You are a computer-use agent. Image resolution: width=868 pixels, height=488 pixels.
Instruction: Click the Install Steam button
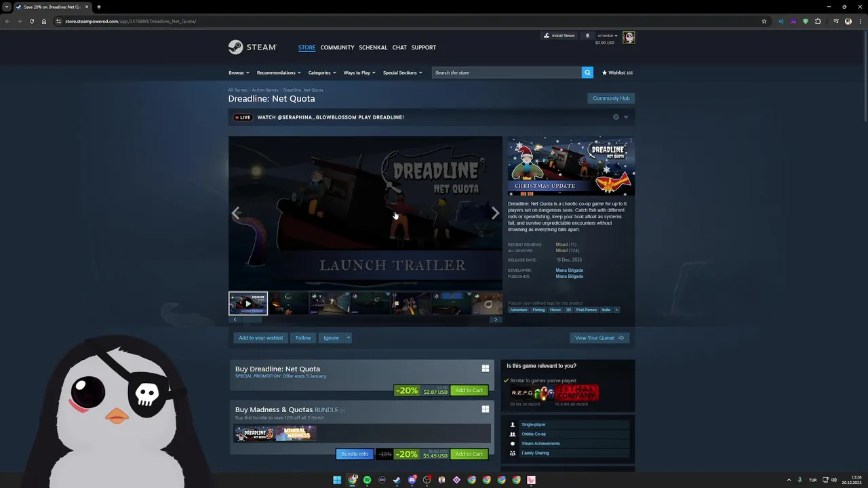click(559, 35)
